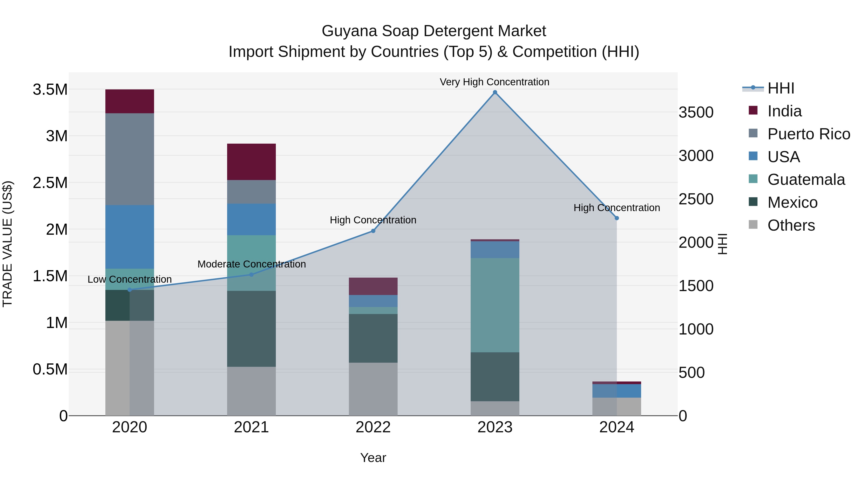868x488 pixels.
Task: Toggle the Guatemala legend entry
Action: 797,180
